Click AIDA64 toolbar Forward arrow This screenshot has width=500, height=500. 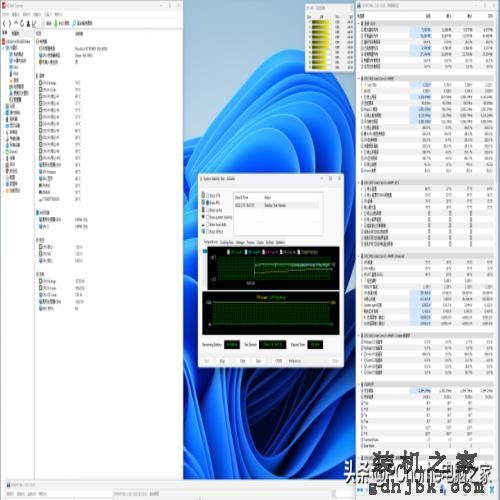(10, 23)
